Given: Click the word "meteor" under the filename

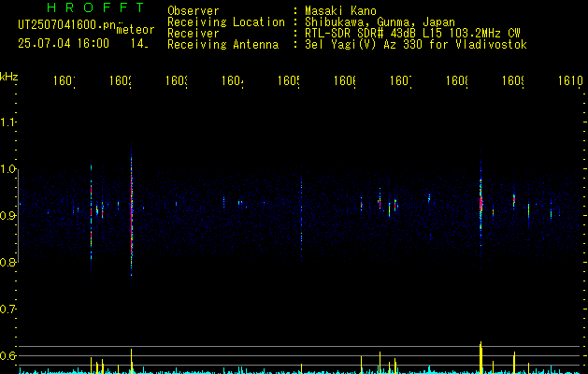Looking at the screenshot, I should point(135,30).
